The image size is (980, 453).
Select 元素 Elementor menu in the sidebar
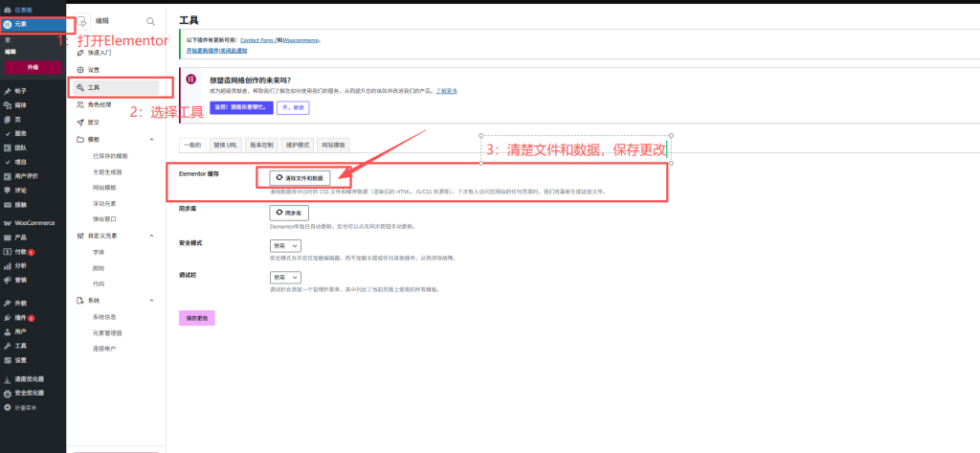coord(33,24)
